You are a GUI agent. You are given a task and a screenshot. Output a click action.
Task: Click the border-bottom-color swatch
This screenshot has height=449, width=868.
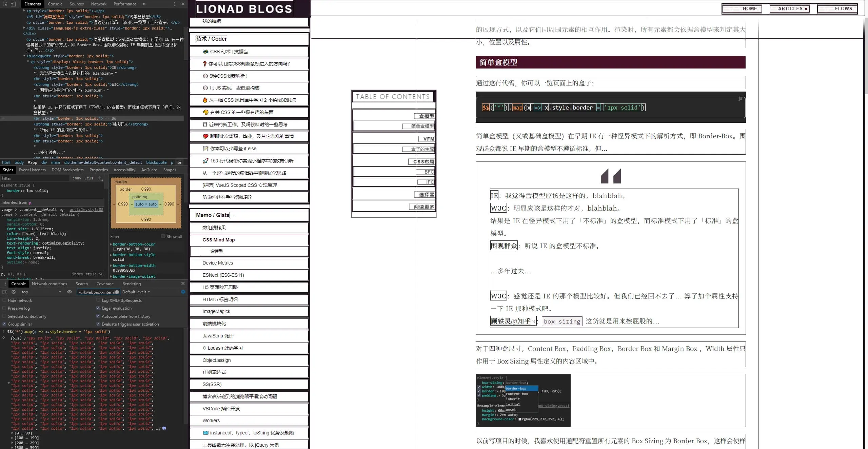[115, 249]
